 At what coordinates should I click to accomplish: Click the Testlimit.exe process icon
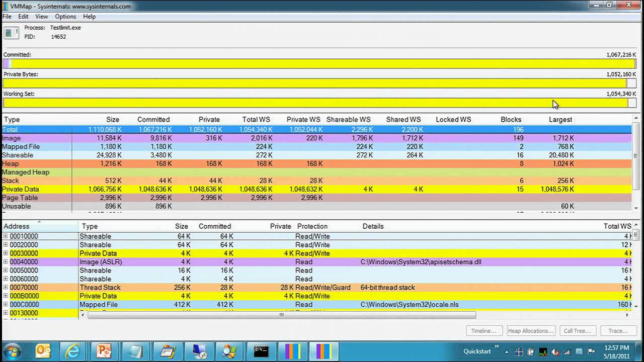point(11,33)
